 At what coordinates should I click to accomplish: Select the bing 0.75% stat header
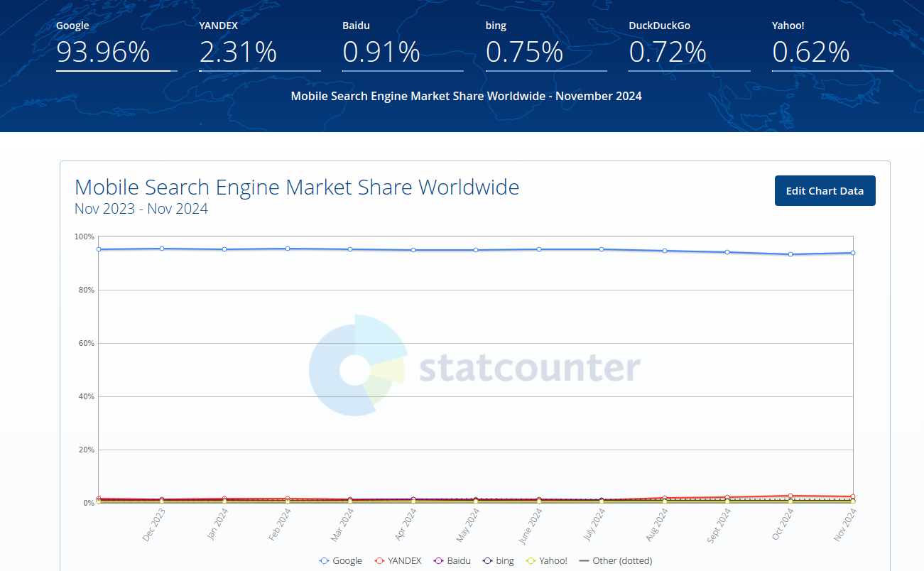tap(546, 45)
